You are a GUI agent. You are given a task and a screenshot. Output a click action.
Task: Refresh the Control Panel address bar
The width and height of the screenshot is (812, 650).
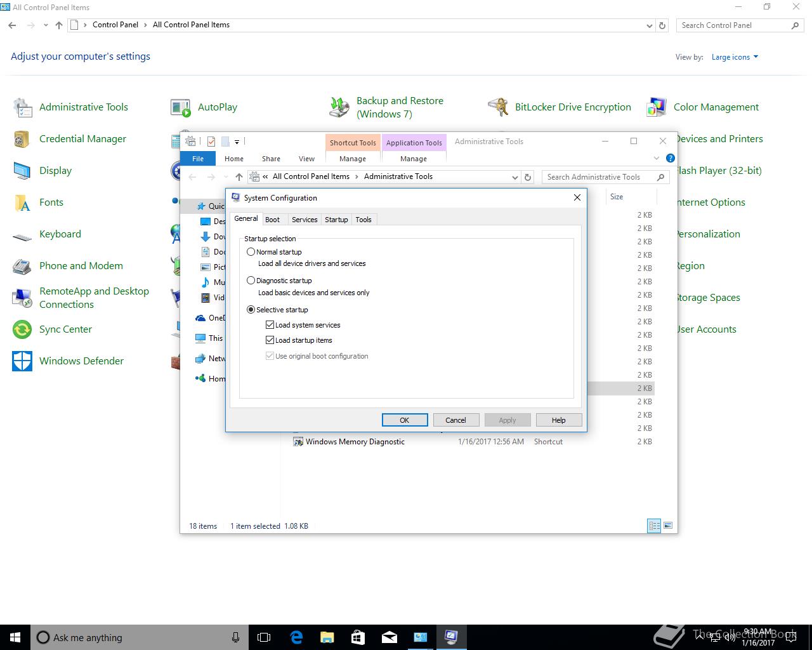tap(662, 25)
